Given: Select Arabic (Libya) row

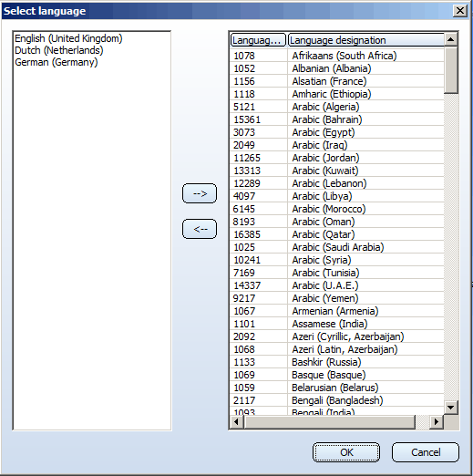Looking at the screenshot, I should click(x=337, y=196).
